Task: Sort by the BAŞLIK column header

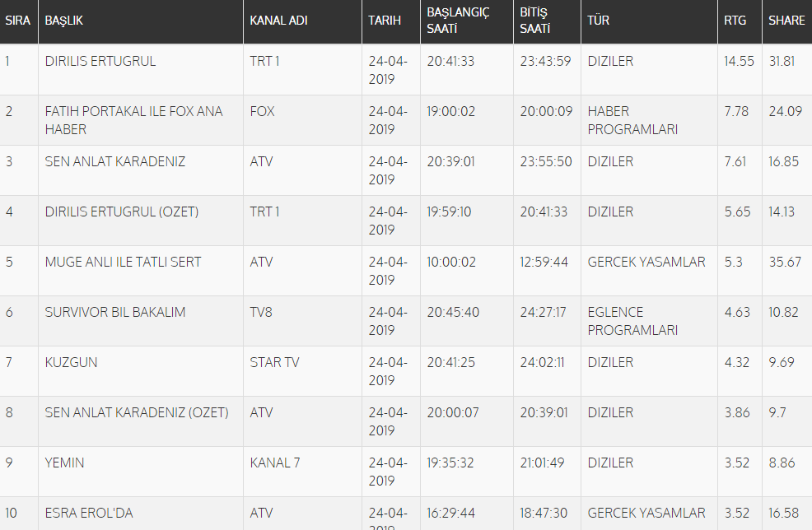Action: pyautogui.click(x=64, y=21)
